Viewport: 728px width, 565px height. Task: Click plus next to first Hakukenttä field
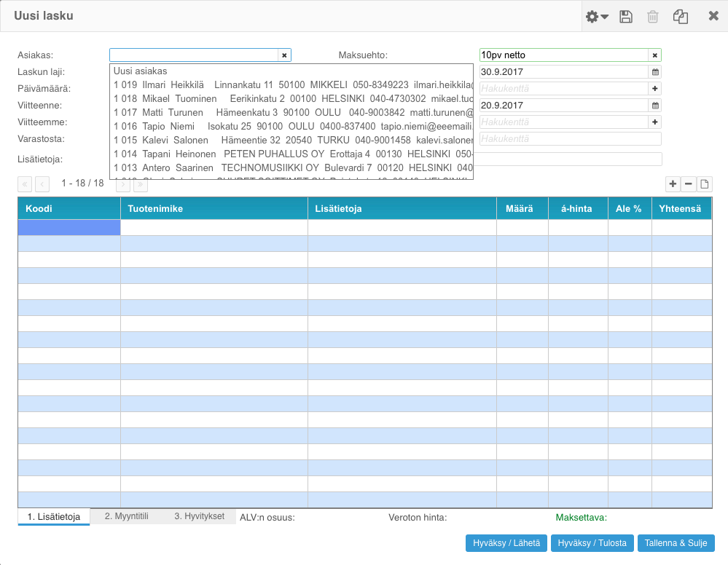point(655,89)
